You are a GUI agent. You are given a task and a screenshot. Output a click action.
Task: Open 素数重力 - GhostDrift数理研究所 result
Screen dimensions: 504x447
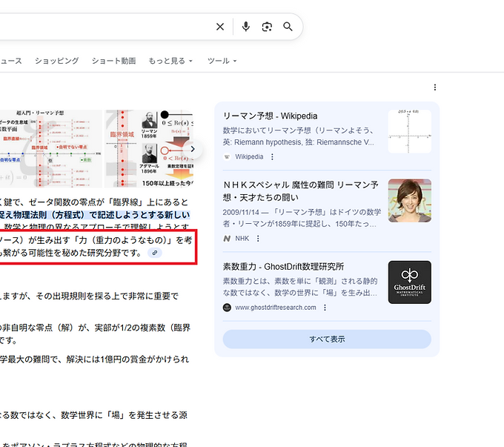click(x=283, y=266)
